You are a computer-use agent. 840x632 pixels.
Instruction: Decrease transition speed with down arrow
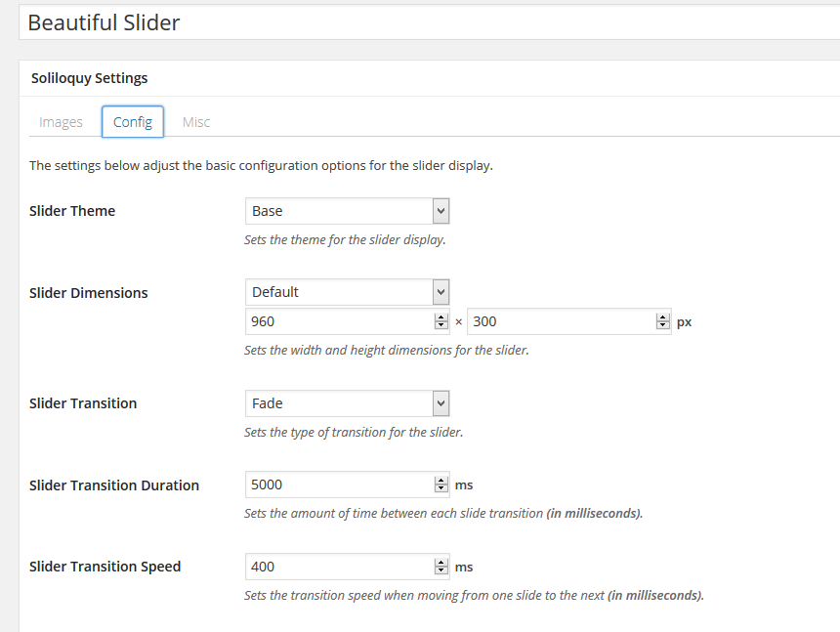click(441, 570)
